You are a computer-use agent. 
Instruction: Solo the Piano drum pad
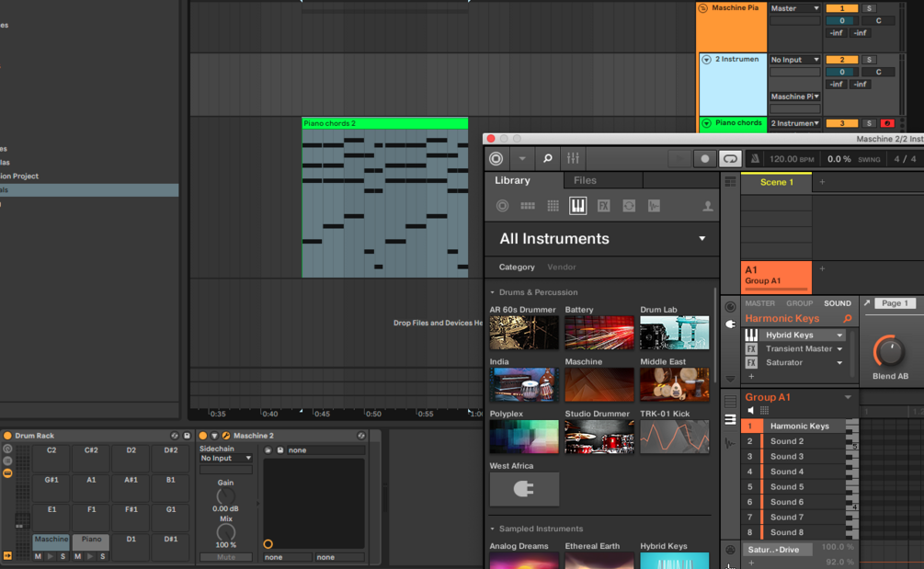click(102, 556)
